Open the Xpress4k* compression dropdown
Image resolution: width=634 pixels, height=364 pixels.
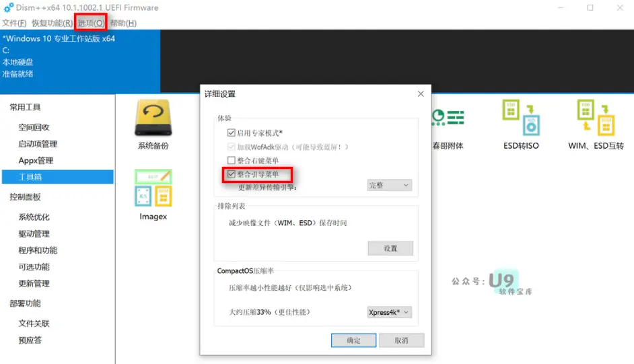click(x=390, y=312)
